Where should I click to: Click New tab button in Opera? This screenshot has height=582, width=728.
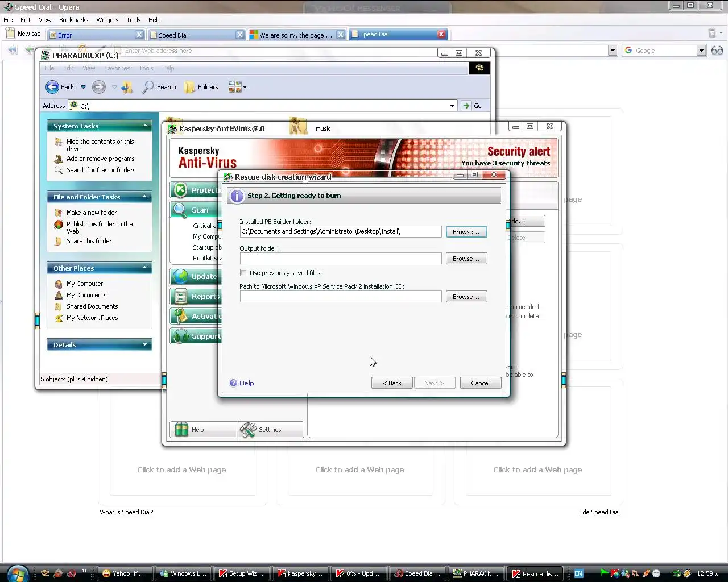(x=23, y=34)
